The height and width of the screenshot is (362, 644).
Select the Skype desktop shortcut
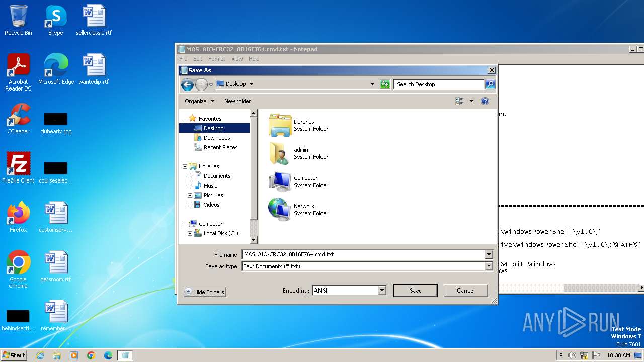[56, 20]
